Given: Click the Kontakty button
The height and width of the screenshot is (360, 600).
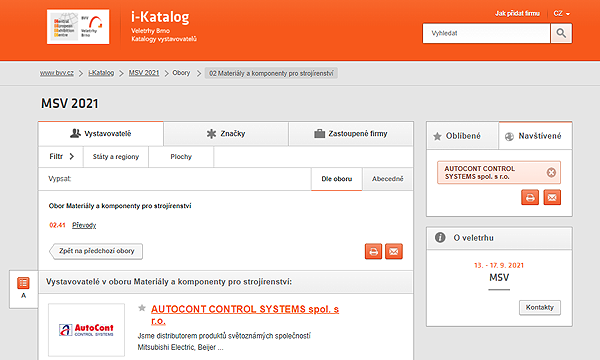Looking at the screenshot, I should point(540,308).
